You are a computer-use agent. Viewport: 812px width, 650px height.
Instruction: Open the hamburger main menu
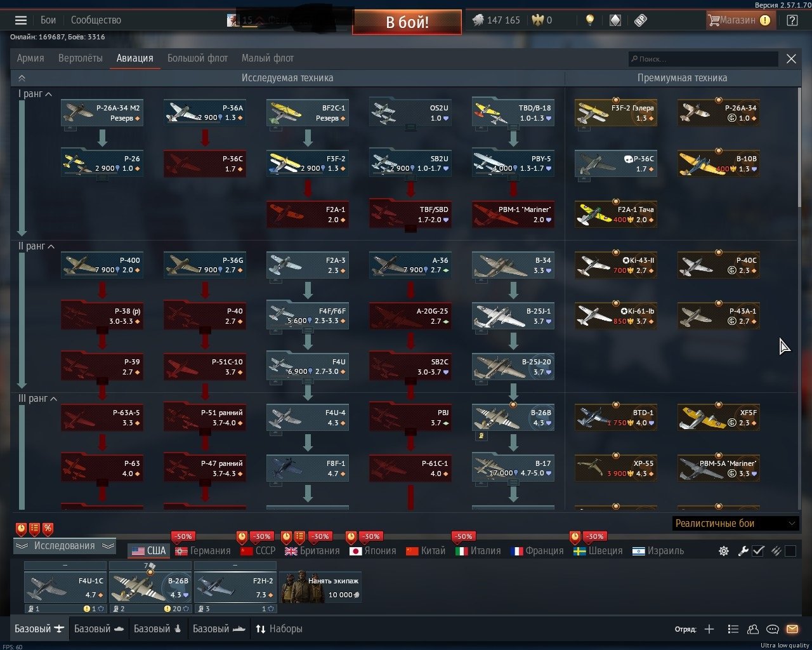click(20, 20)
